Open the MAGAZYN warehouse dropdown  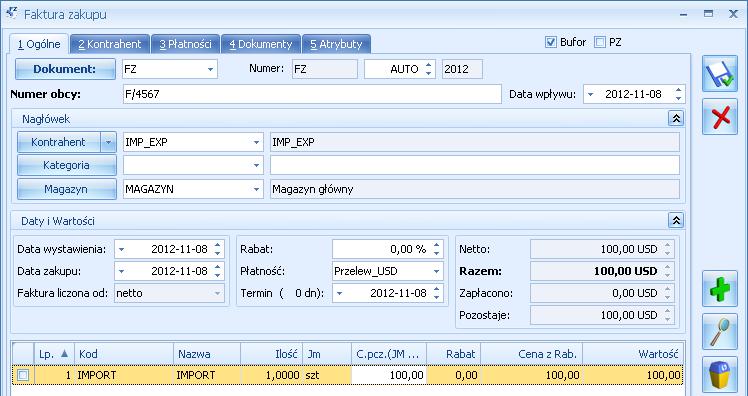click(x=256, y=189)
